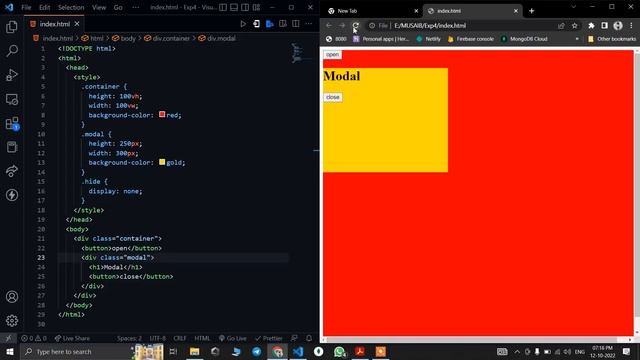Start Go Live server
Screen dimensions: 640x360
tap(233, 338)
